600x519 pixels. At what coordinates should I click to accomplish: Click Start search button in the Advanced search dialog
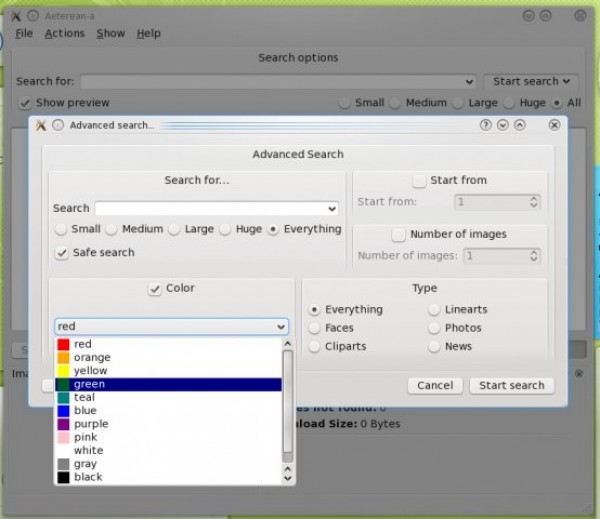point(511,385)
